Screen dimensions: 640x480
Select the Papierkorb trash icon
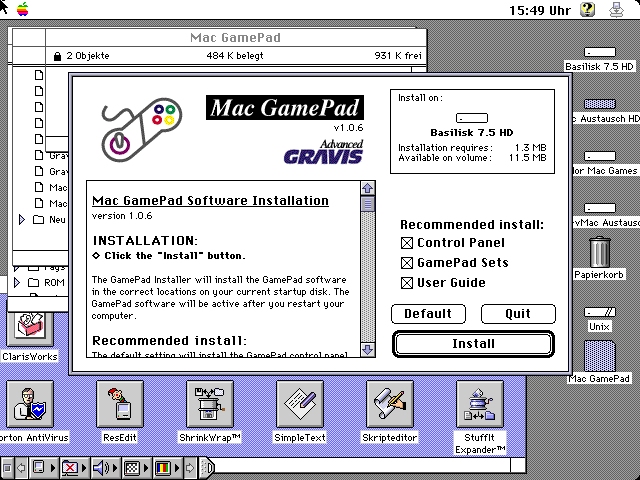(x=599, y=252)
